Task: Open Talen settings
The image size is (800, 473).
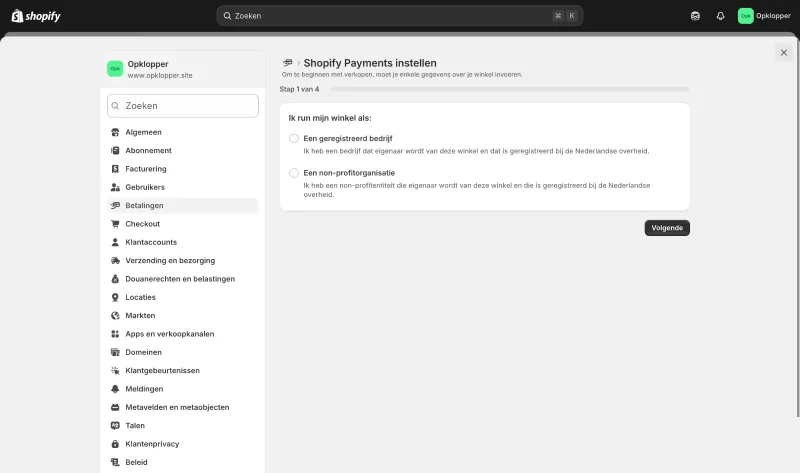Action: click(x=183, y=426)
